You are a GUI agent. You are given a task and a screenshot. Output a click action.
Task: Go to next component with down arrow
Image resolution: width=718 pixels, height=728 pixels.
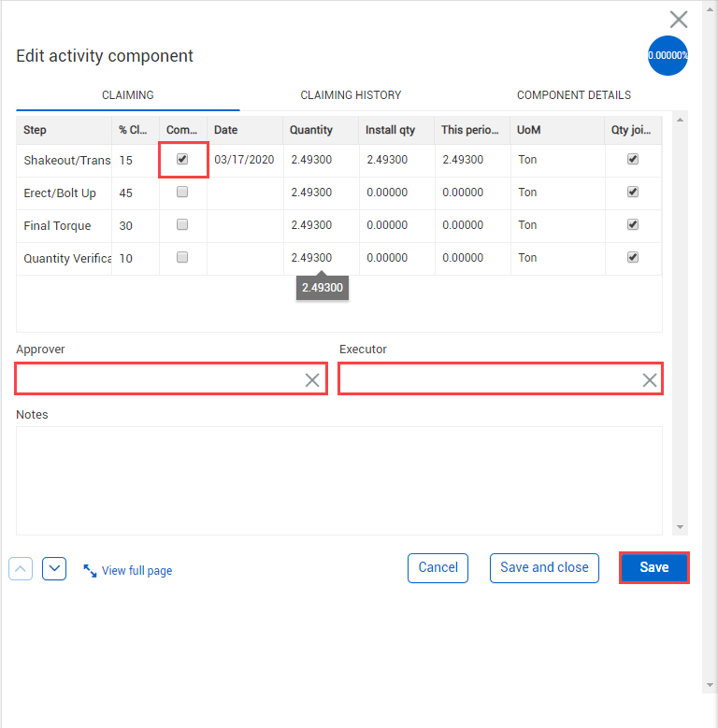point(54,568)
